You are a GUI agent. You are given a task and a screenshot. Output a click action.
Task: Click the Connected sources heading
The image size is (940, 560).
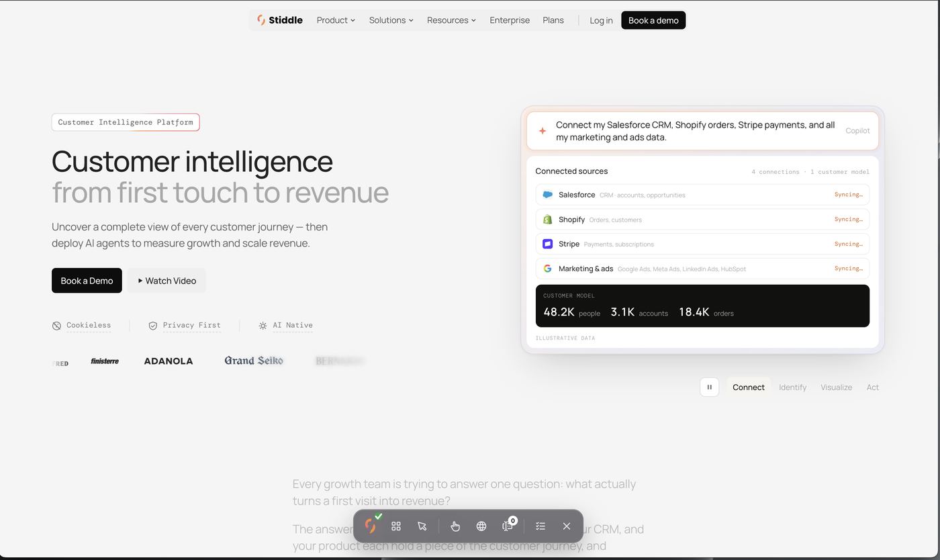(571, 171)
